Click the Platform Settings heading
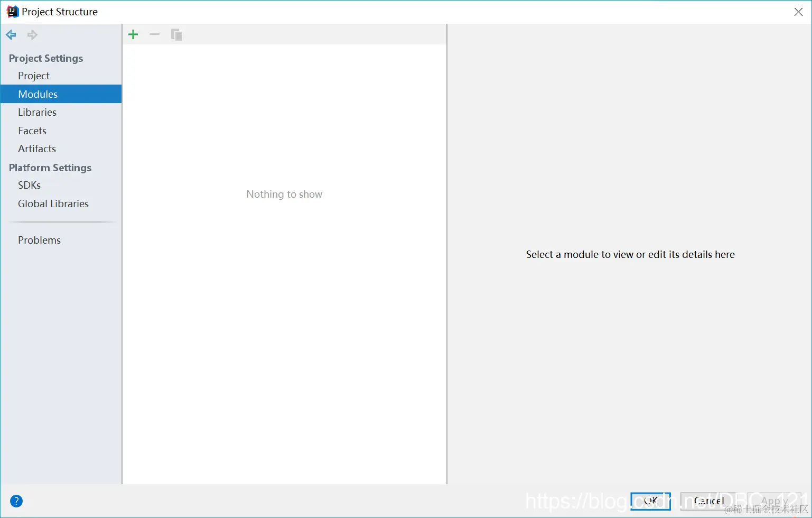812x518 pixels. click(x=50, y=168)
